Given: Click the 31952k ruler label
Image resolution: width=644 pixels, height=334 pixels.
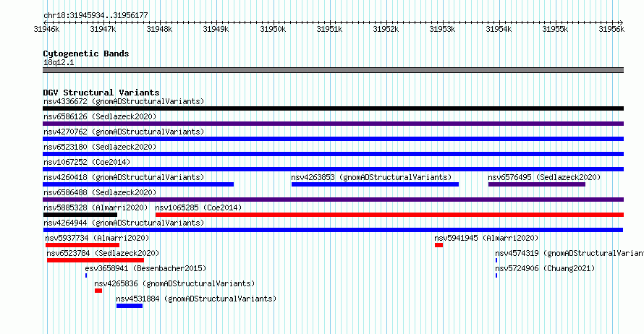Looking at the screenshot, I should click(x=386, y=29).
